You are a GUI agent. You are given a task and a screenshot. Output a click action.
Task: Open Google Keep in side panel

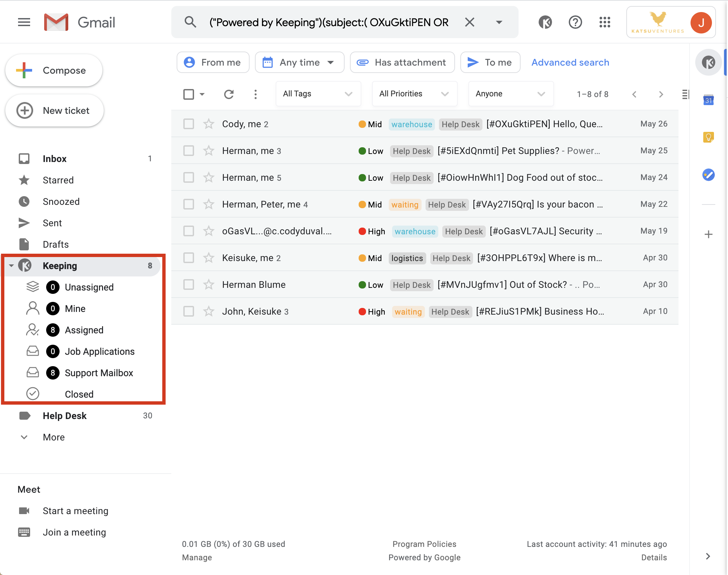pyautogui.click(x=709, y=137)
